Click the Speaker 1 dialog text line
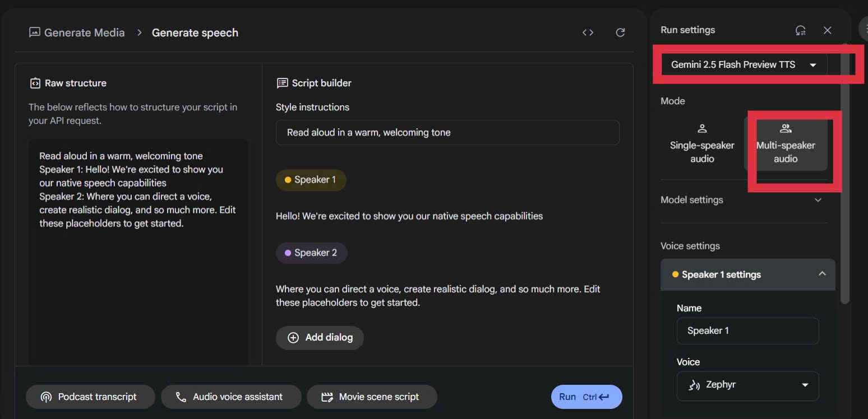The width and height of the screenshot is (868, 419). pos(409,216)
